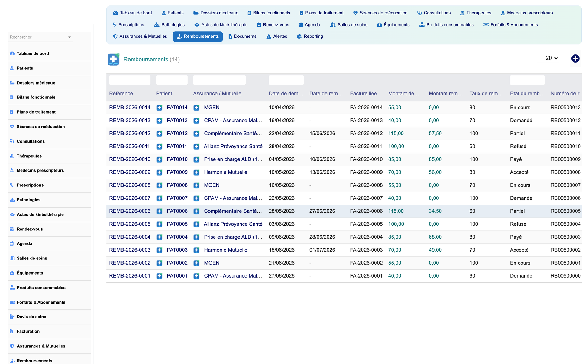Open the Médecins prescripteurs tab in top nav

(x=527, y=13)
